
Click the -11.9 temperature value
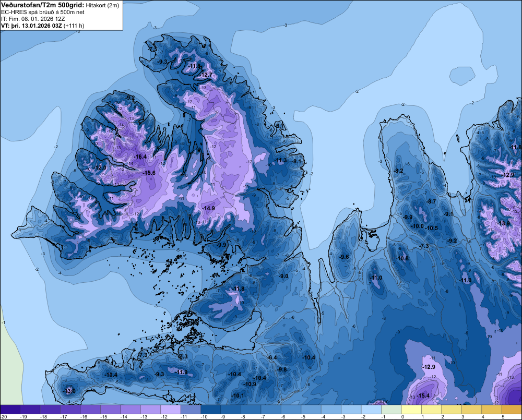point(182,372)
